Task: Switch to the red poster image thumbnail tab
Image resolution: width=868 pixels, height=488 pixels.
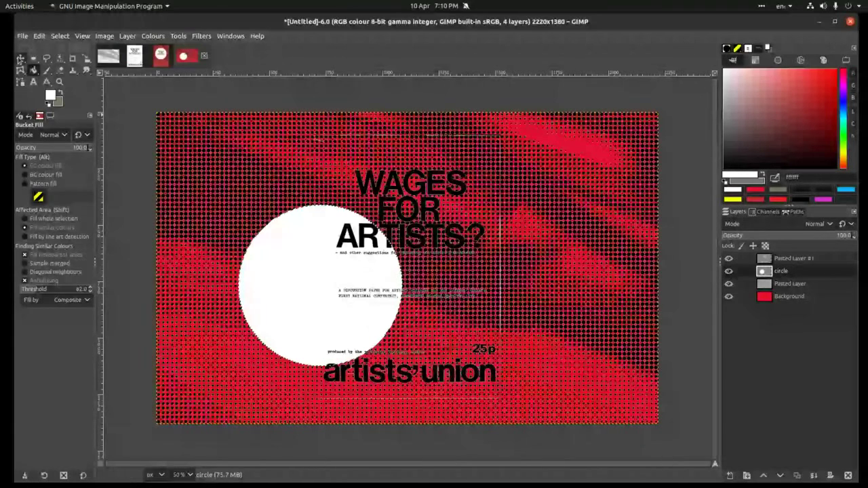Action: (x=161, y=56)
